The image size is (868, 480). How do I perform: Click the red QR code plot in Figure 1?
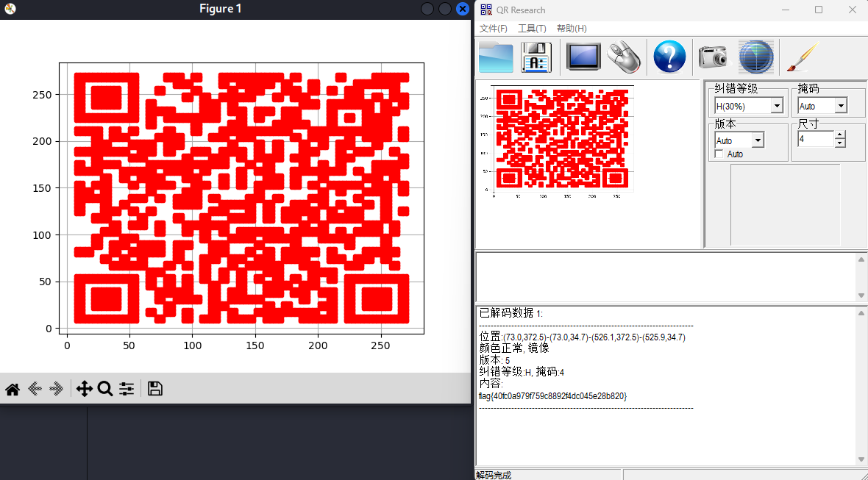point(241,198)
